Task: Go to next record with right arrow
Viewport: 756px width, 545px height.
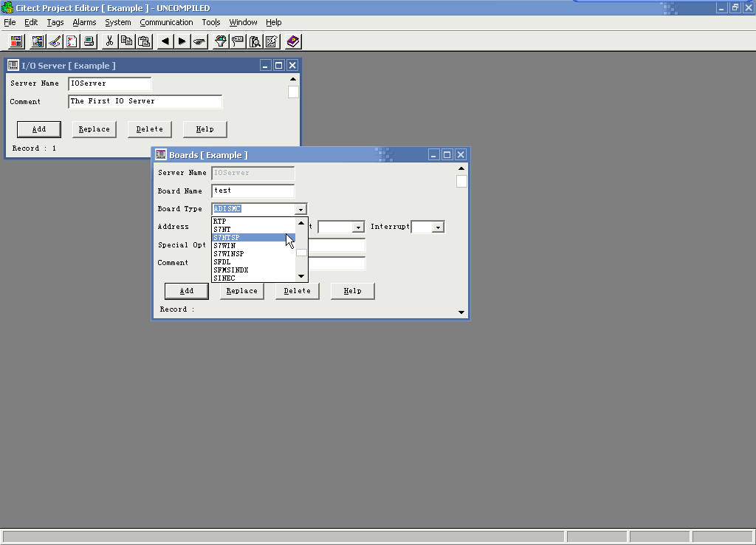Action: (x=182, y=41)
